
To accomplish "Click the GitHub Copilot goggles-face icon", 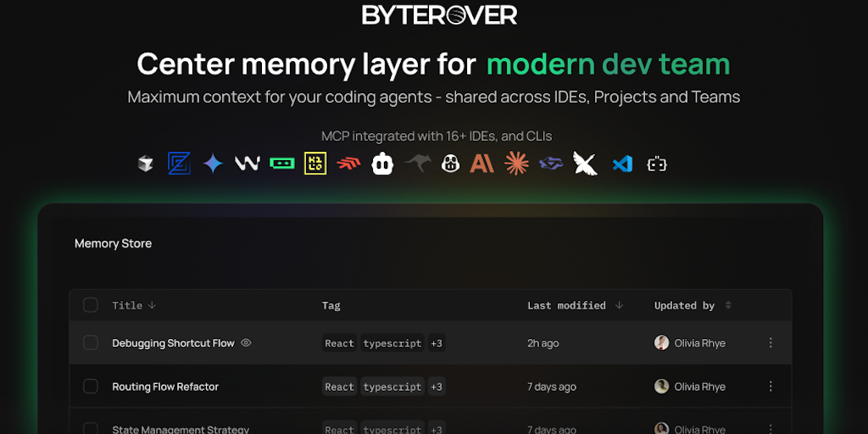I will (x=451, y=164).
